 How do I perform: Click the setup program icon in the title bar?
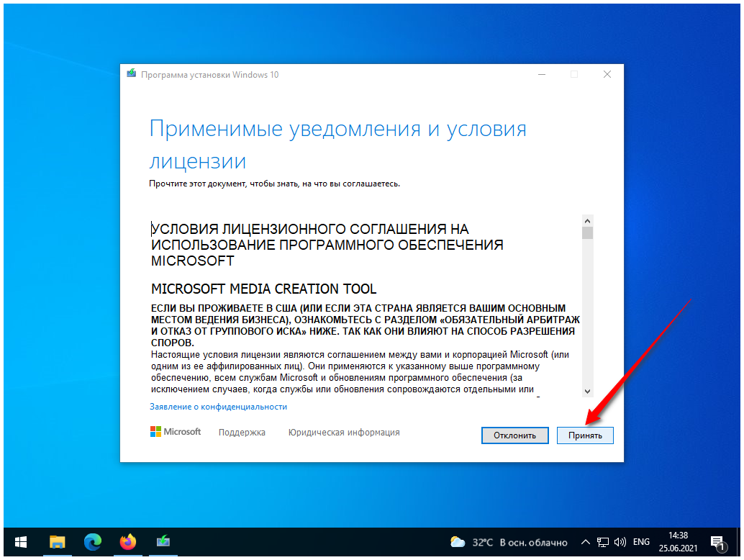tap(132, 73)
